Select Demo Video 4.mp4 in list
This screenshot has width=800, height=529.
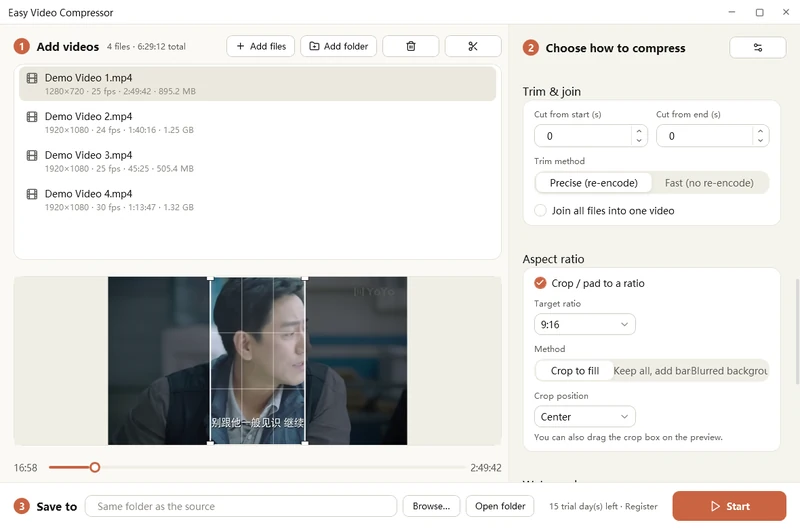click(x=258, y=200)
